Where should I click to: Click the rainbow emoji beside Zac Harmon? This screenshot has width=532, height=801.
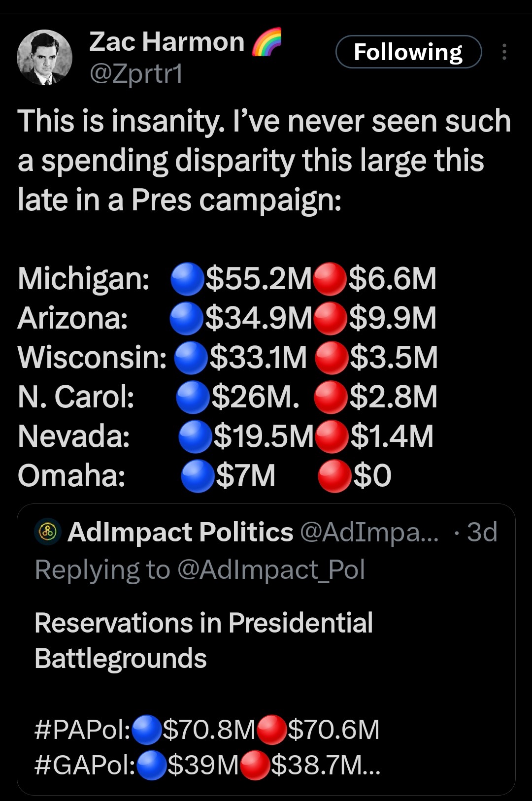click(266, 42)
